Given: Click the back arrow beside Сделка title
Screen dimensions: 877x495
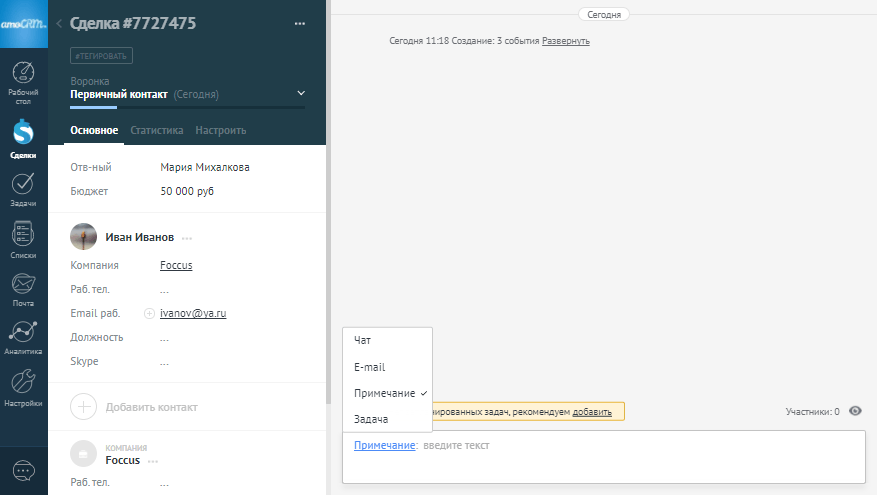Looking at the screenshot, I should click(x=59, y=23).
